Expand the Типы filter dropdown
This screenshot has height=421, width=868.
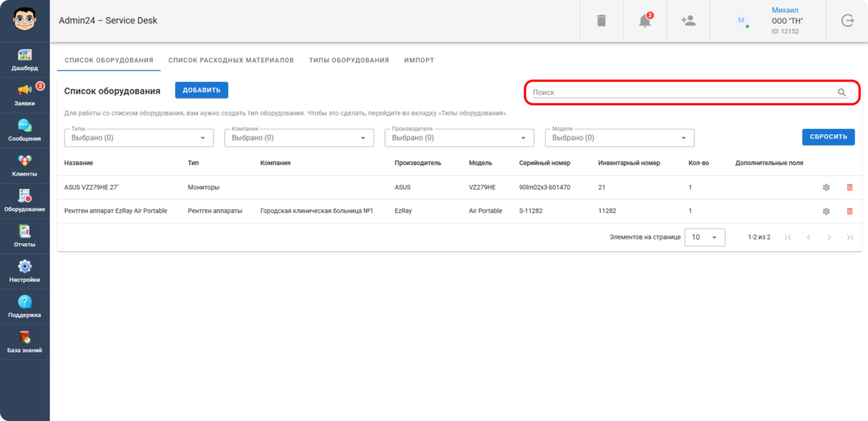point(139,138)
